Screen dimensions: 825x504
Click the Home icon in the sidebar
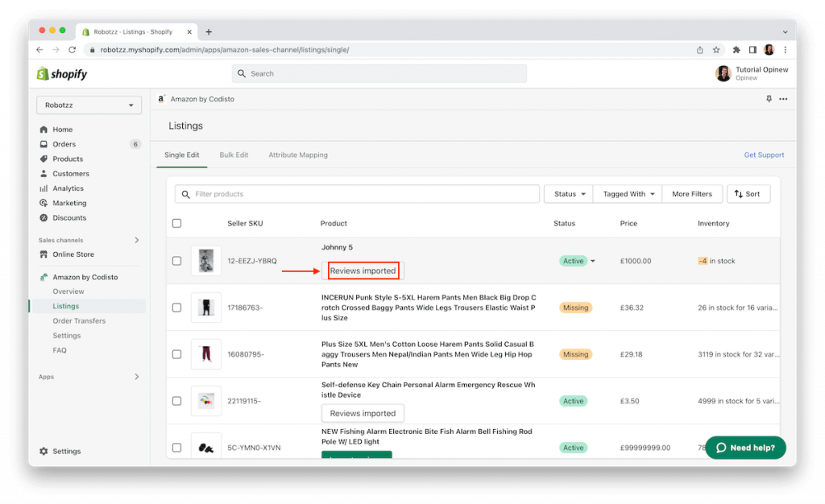click(x=44, y=130)
